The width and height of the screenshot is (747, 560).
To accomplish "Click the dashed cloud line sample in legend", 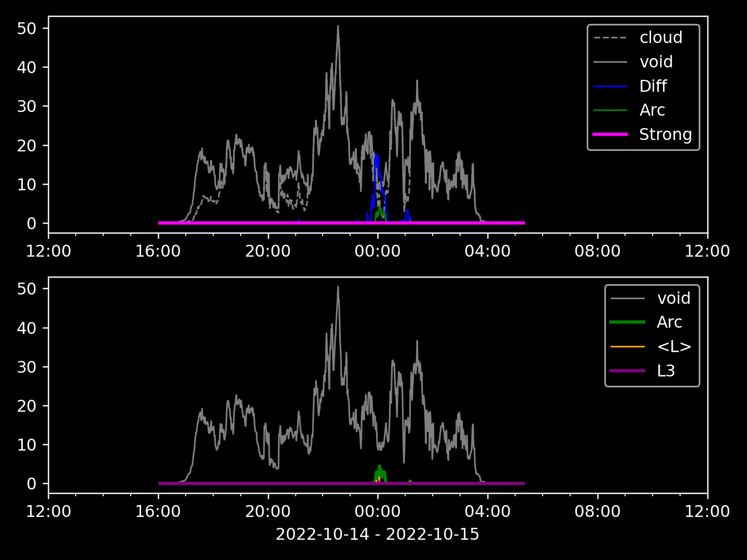I will point(610,38).
